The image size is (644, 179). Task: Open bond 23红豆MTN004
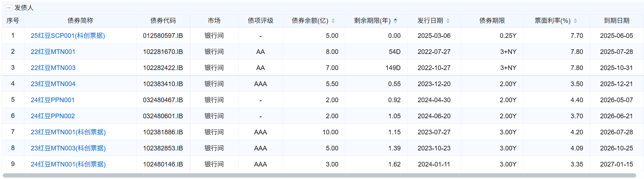point(53,84)
